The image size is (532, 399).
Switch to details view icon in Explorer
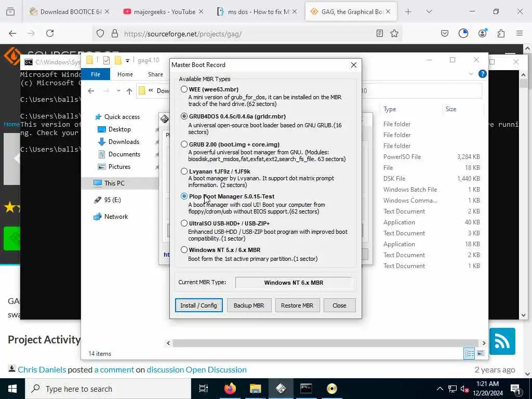coord(469,353)
